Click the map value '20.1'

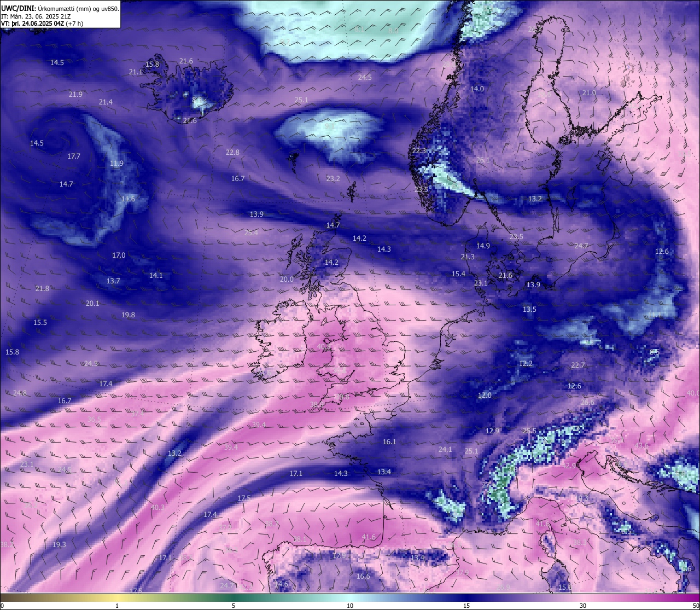pyautogui.click(x=92, y=304)
